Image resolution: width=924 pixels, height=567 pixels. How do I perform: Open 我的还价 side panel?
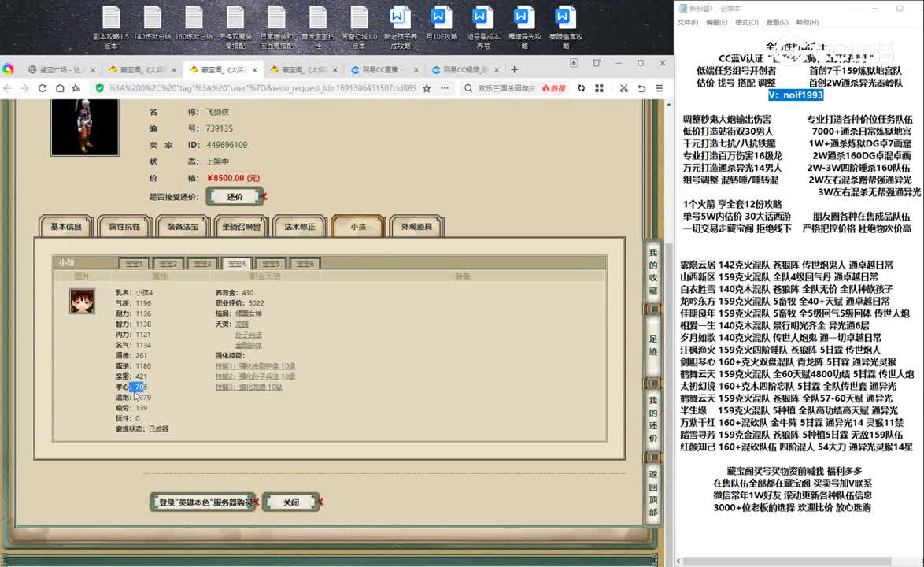click(653, 419)
